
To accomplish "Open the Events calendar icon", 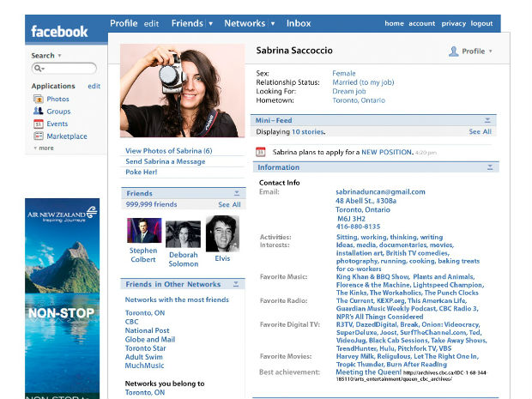I will tap(39, 124).
